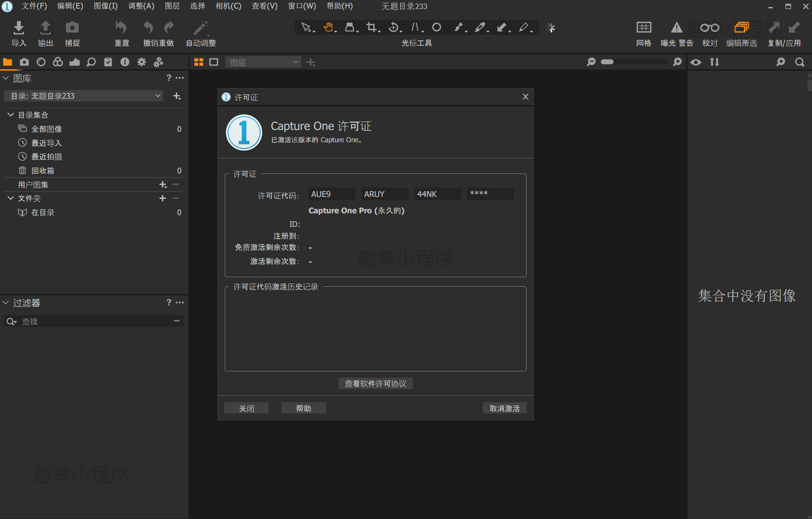Screen dimensions: 812x519
Task: Open the Exposure histogram tool tab
Action: [74, 62]
